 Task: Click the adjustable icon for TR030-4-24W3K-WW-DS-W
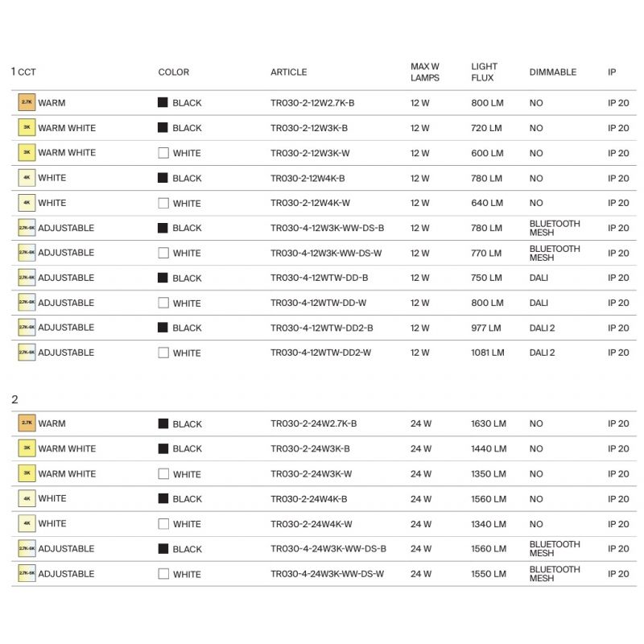coord(27,574)
